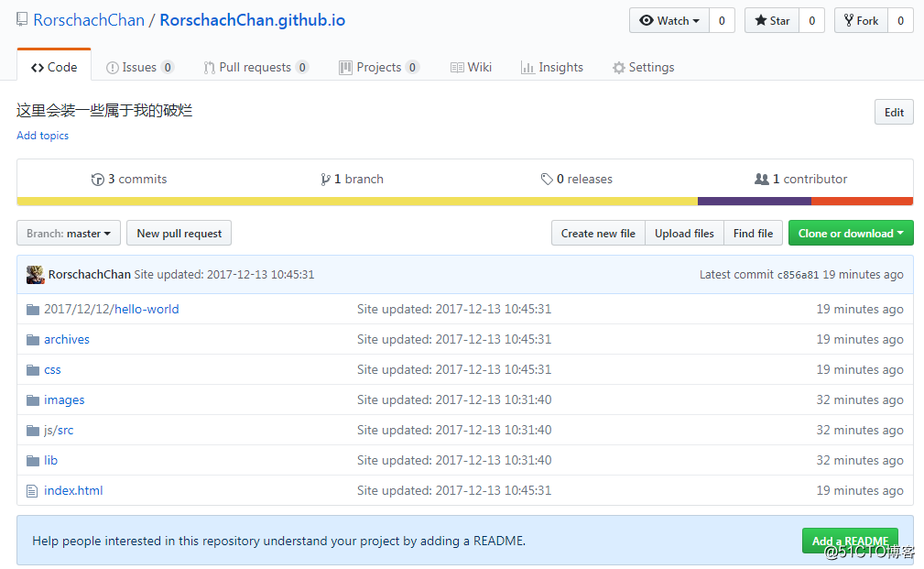
Task: Click New pull request
Action: [x=179, y=233]
